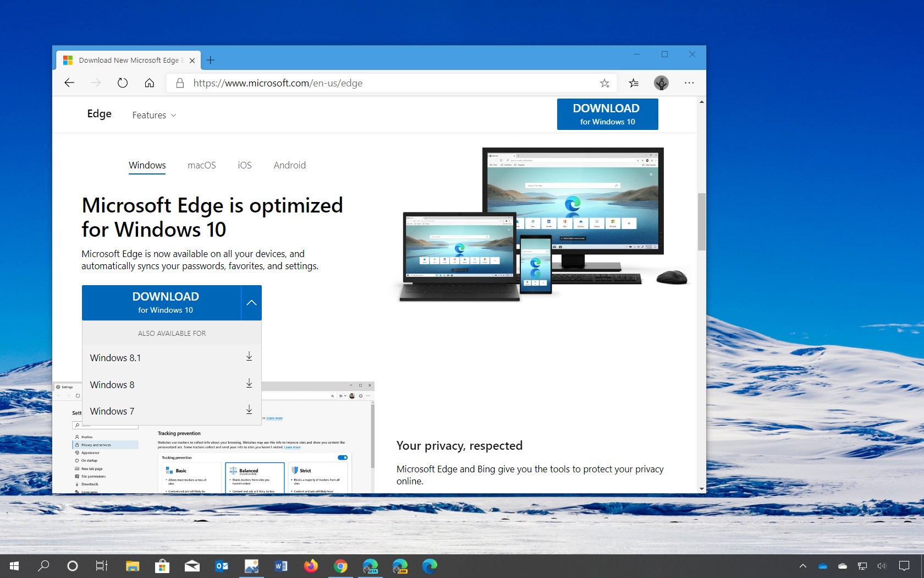The height and width of the screenshot is (578, 924).
Task: Show hidden system tray icons
Action: [802, 566]
